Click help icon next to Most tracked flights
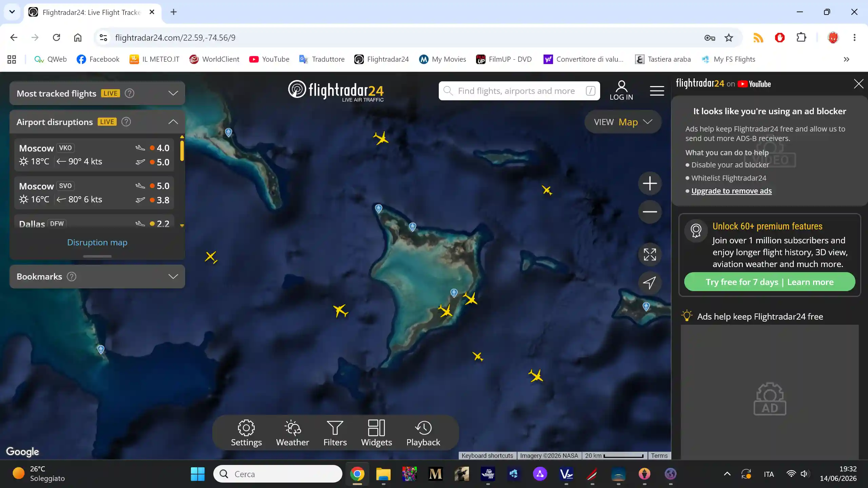Image resolution: width=868 pixels, height=488 pixels. 130,93
